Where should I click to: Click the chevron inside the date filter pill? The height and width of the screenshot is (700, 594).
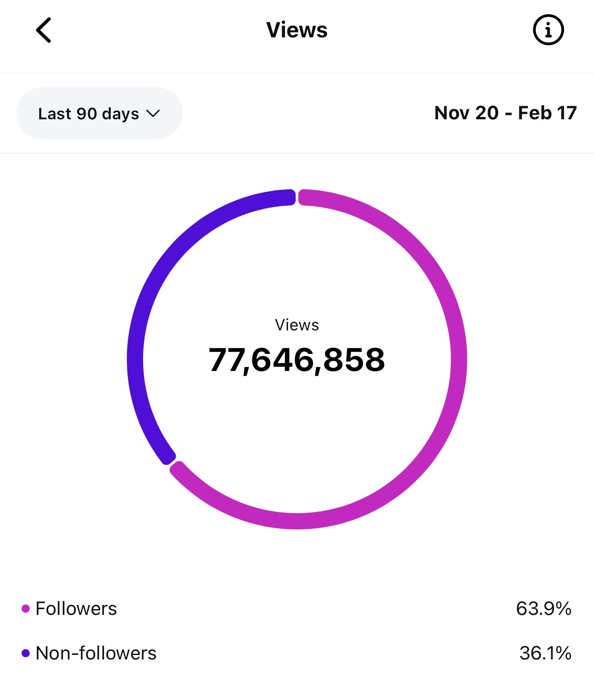coord(153,114)
